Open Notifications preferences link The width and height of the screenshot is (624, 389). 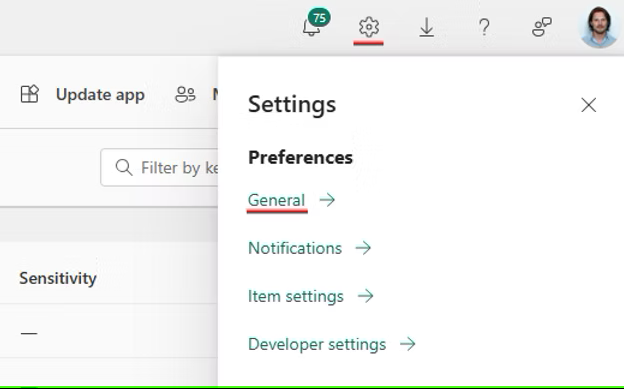pyautogui.click(x=295, y=248)
